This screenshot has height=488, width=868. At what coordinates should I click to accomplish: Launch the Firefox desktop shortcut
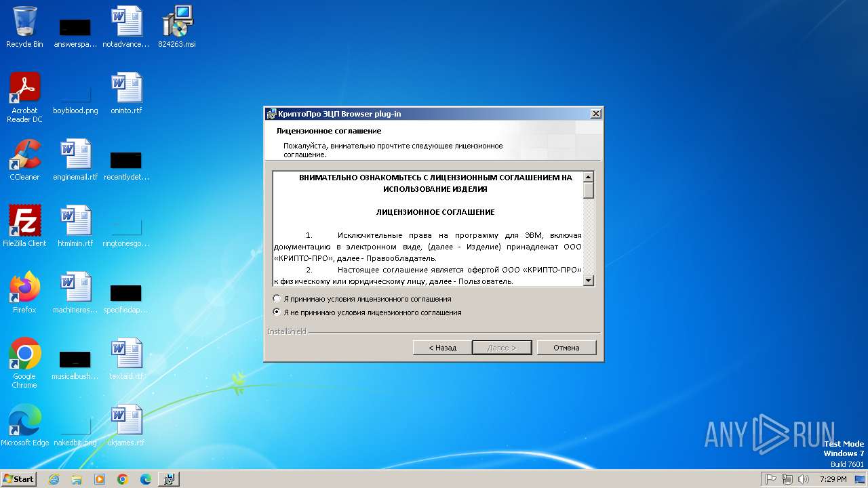[x=24, y=293]
